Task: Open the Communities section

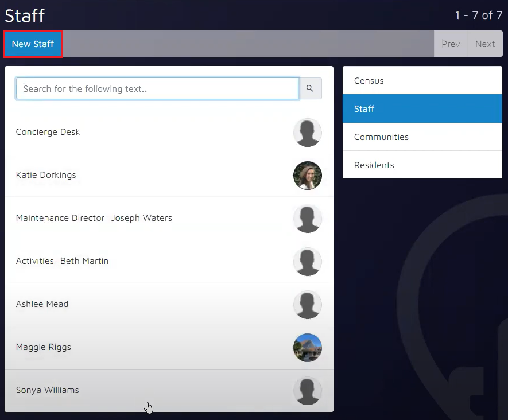Action: 422,137
